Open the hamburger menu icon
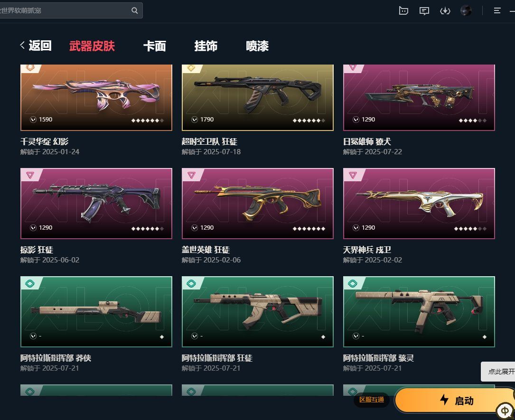The height and width of the screenshot is (420, 515). click(x=497, y=11)
